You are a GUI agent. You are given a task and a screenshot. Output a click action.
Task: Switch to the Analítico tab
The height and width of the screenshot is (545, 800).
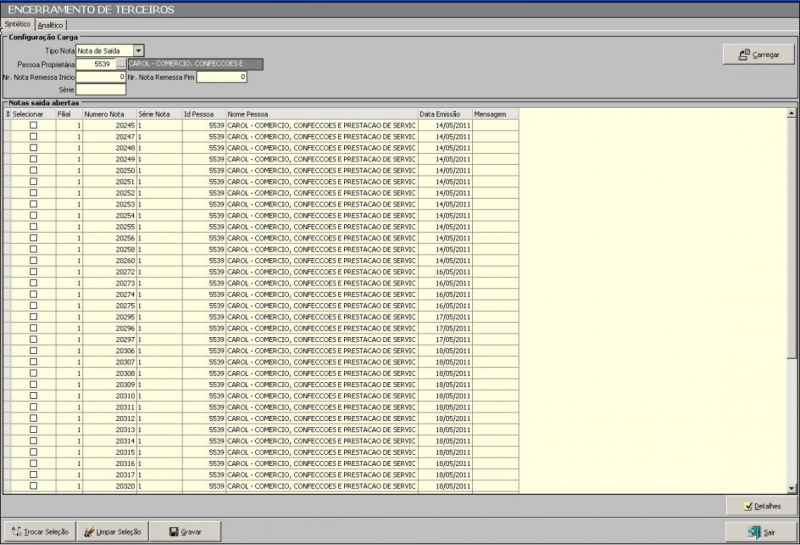[x=51, y=24]
